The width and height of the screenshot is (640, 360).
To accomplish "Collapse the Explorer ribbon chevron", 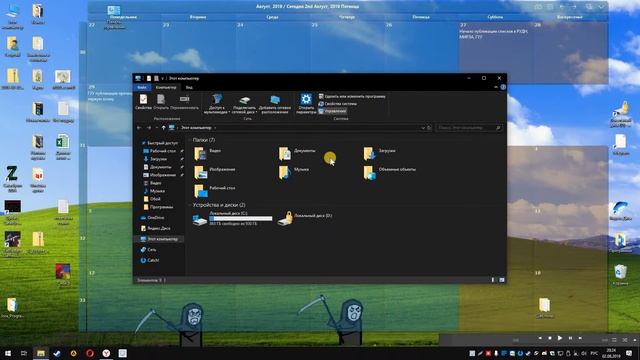I will (x=496, y=87).
